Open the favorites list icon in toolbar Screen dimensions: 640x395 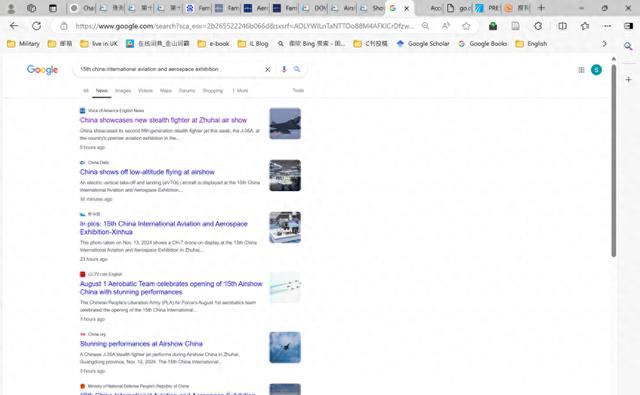tap(585, 26)
